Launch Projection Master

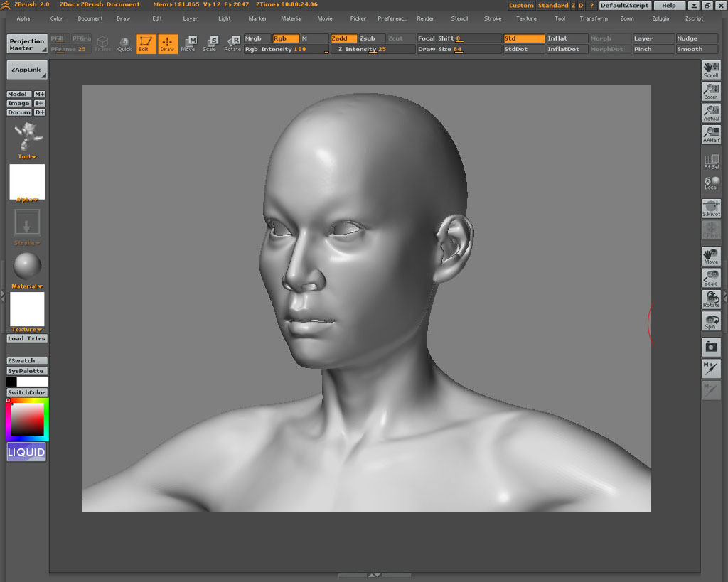26,43
